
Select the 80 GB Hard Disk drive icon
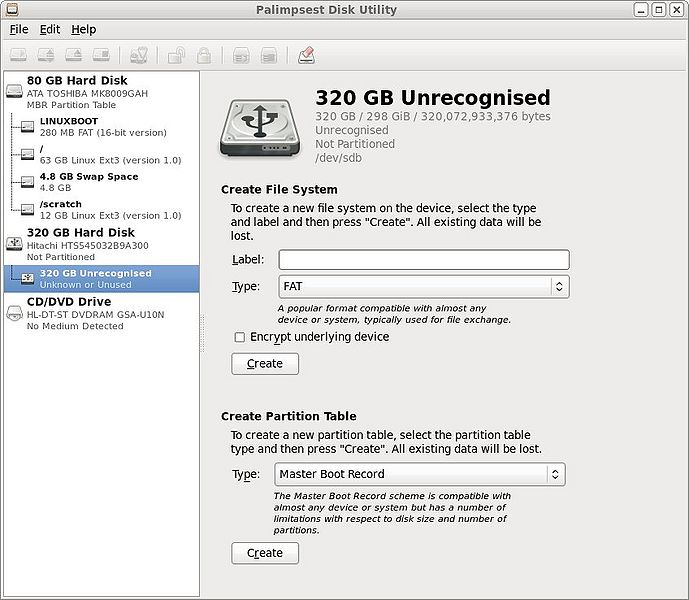[15, 92]
